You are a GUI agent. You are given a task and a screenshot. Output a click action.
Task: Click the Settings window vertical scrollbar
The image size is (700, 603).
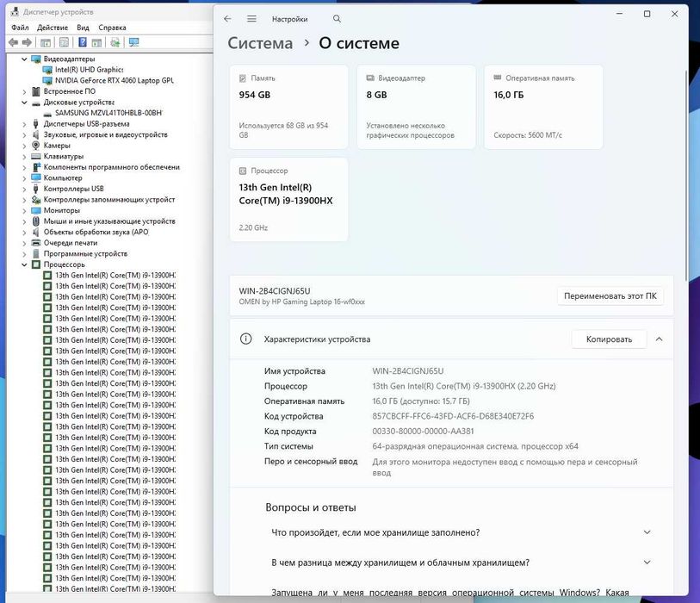(686, 174)
